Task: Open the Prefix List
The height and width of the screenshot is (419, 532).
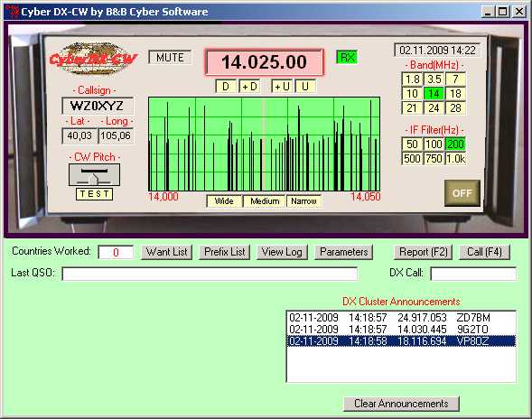Action: pyautogui.click(x=225, y=252)
